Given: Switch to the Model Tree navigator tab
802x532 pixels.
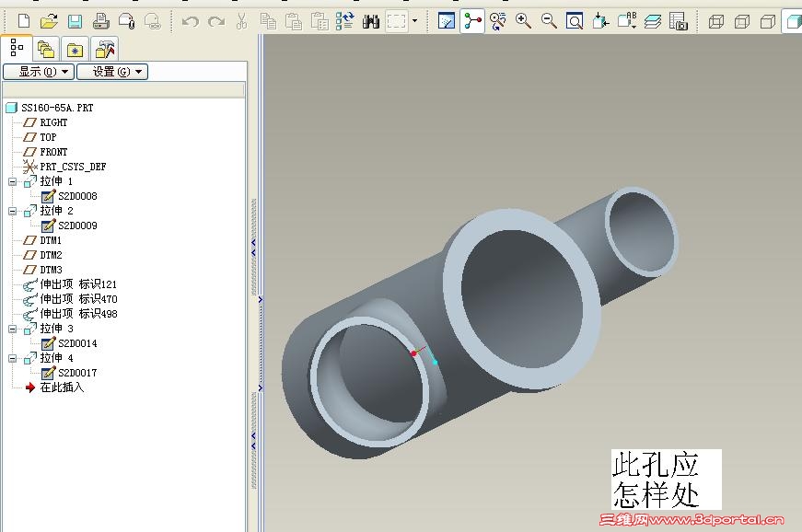Looking at the screenshot, I should click(x=17, y=48).
